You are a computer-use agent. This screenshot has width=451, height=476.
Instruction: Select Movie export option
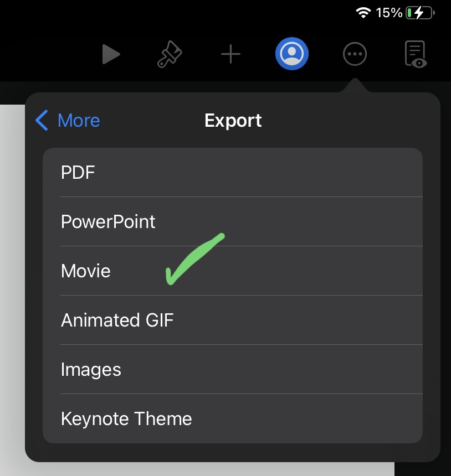(x=233, y=271)
